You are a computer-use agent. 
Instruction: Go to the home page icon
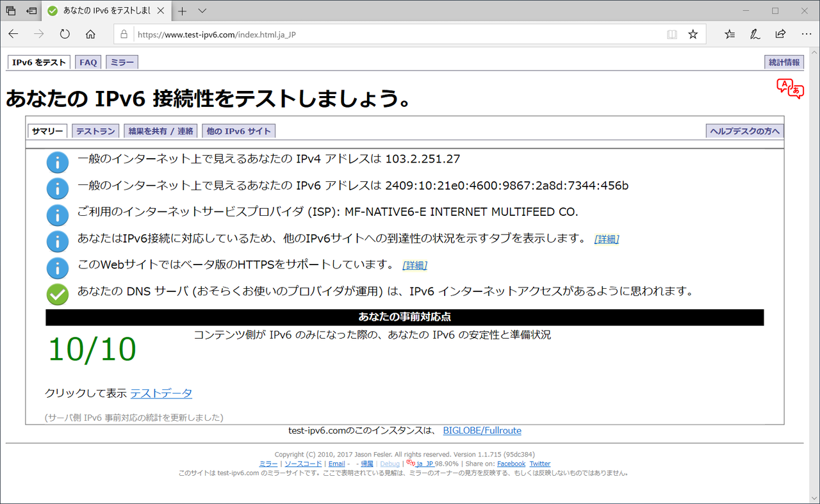coord(90,34)
